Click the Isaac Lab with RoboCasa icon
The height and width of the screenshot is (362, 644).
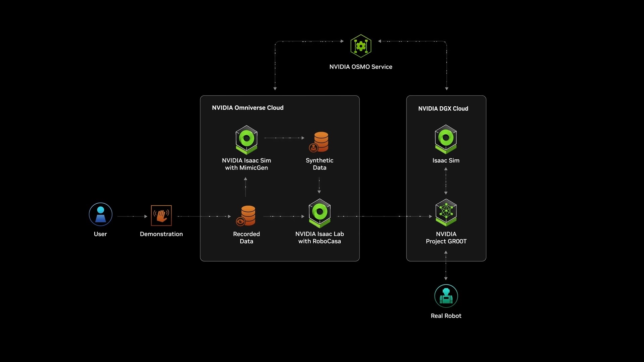pyautogui.click(x=319, y=213)
